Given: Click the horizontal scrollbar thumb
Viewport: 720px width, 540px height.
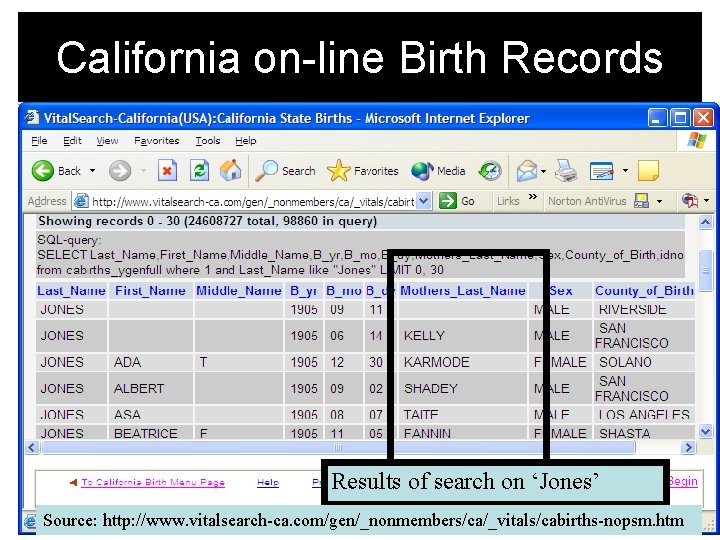Looking at the screenshot, I should pyautogui.click(x=338, y=447).
